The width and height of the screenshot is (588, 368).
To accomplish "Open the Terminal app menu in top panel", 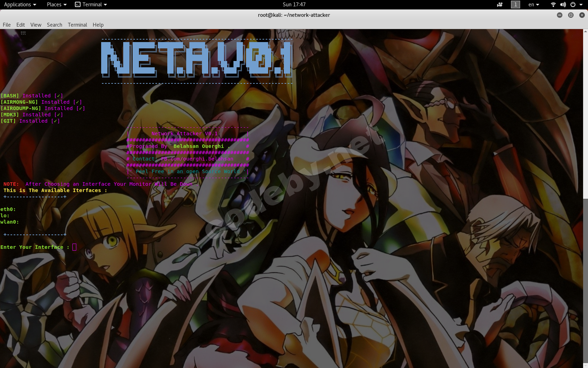I will tap(91, 5).
